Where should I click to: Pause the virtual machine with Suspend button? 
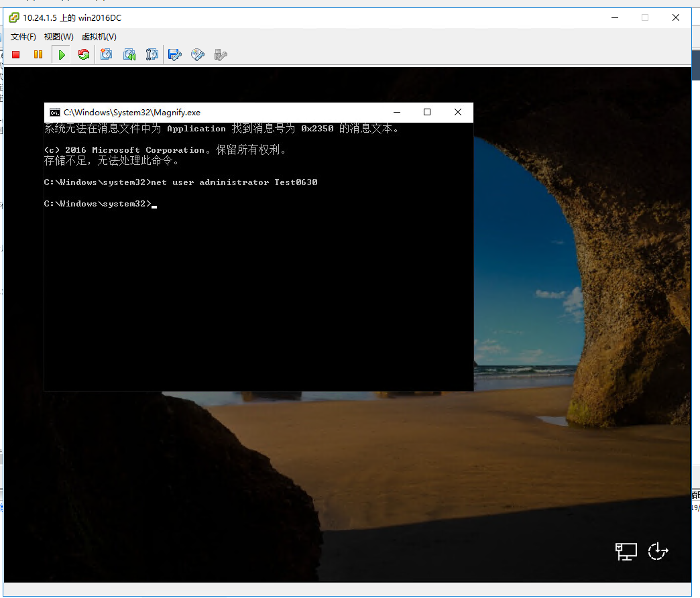point(38,54)
